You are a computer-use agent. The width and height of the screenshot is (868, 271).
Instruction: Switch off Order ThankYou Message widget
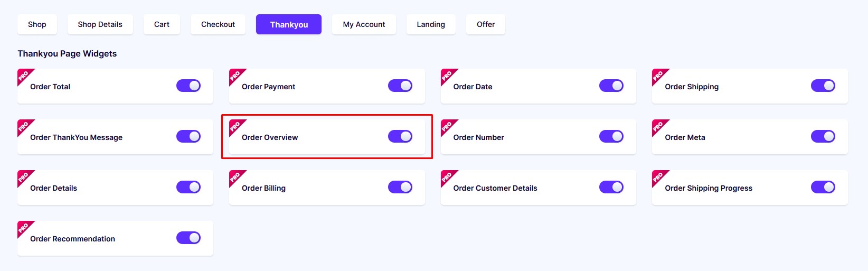[188, 136]
